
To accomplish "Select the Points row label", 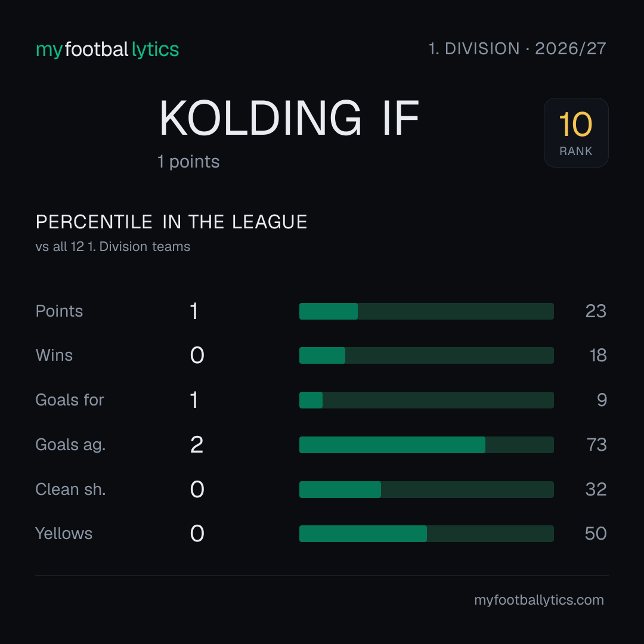I will (59, 311).
